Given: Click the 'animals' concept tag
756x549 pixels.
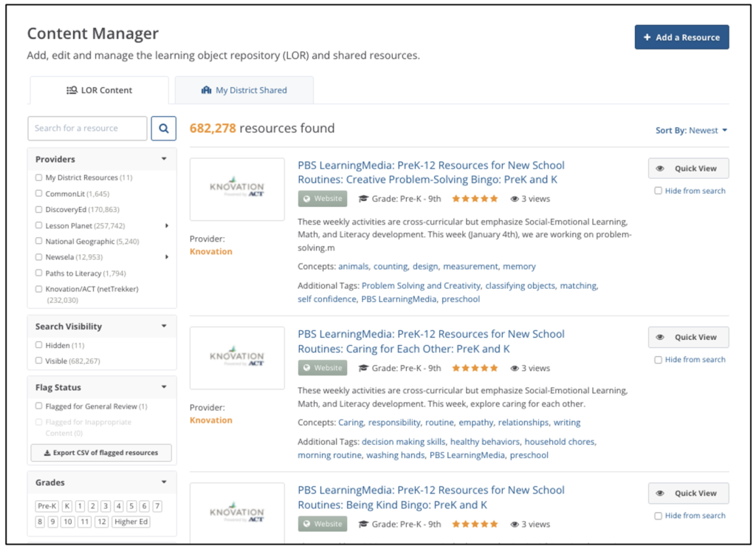Looking at the screenshot, I should tap(354, 266).
